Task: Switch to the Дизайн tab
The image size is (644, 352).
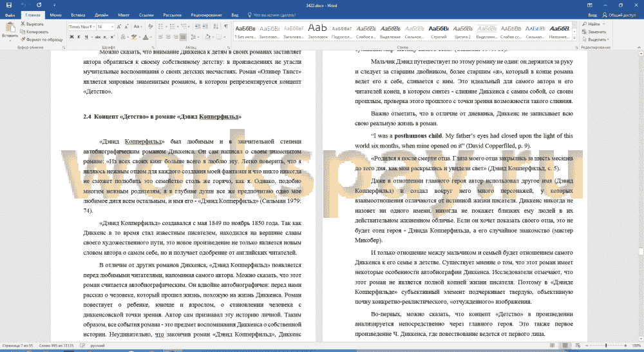Action: pyautogui.click(x=102, y=15)
